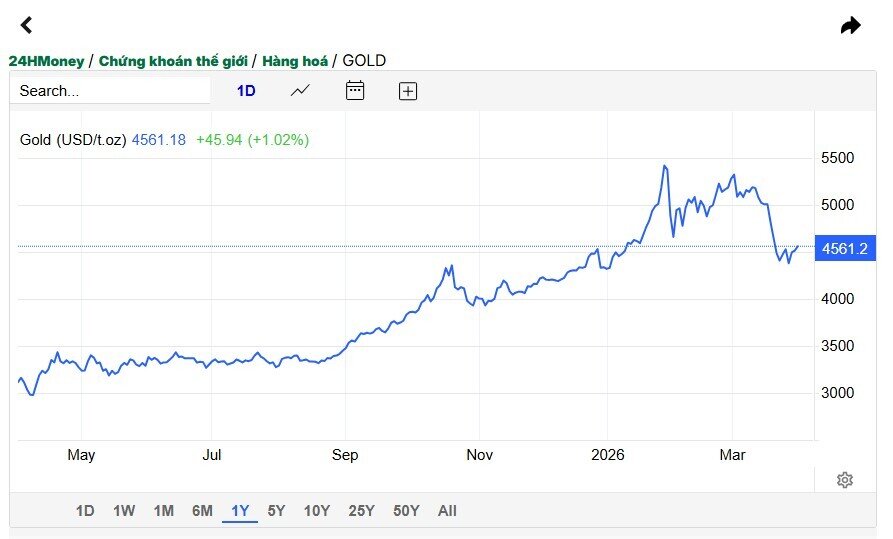Type in the Search symbol field
The width and height of the screenshot is (893, 539).
coord(110,91)
